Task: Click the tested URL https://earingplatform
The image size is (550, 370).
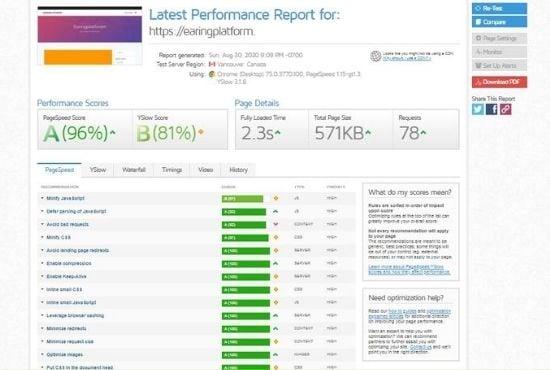Action: coord(202,31)
